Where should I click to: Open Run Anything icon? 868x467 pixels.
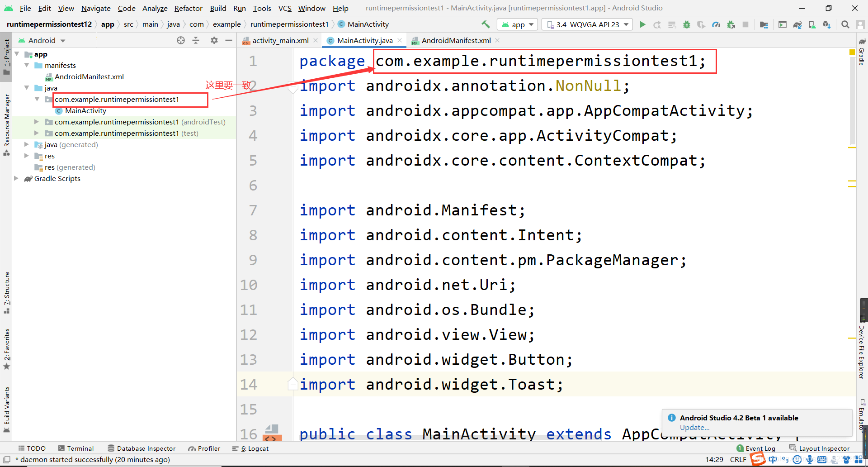point(783,24)
